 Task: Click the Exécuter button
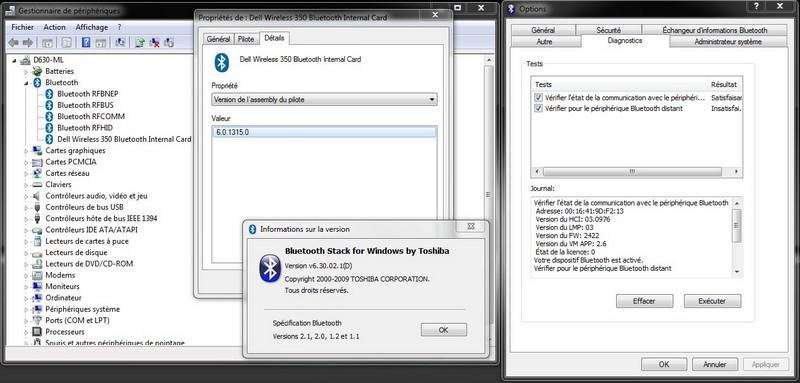coord(712,301)
